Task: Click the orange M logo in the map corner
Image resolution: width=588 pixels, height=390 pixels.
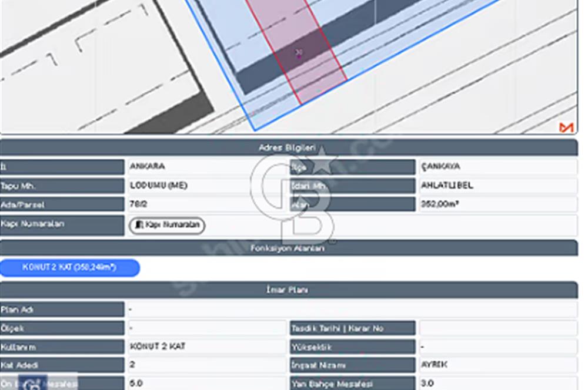Action: (566, 128)
